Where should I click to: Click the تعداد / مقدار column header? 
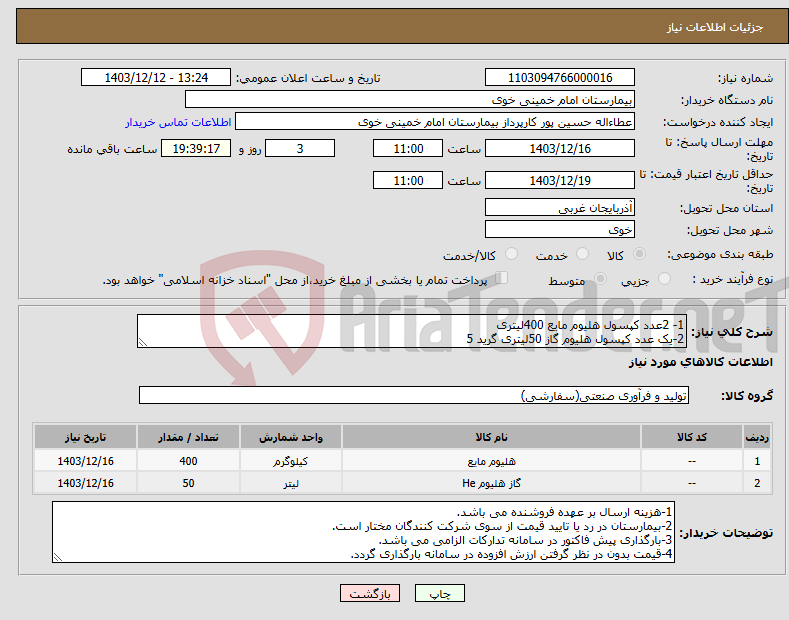pos(188,437)
